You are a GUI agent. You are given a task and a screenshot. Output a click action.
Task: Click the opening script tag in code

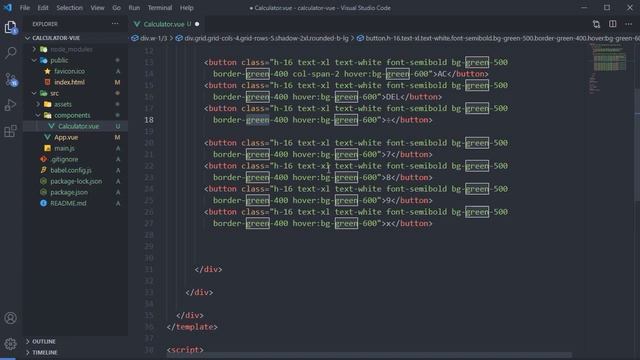click(185, 350)
